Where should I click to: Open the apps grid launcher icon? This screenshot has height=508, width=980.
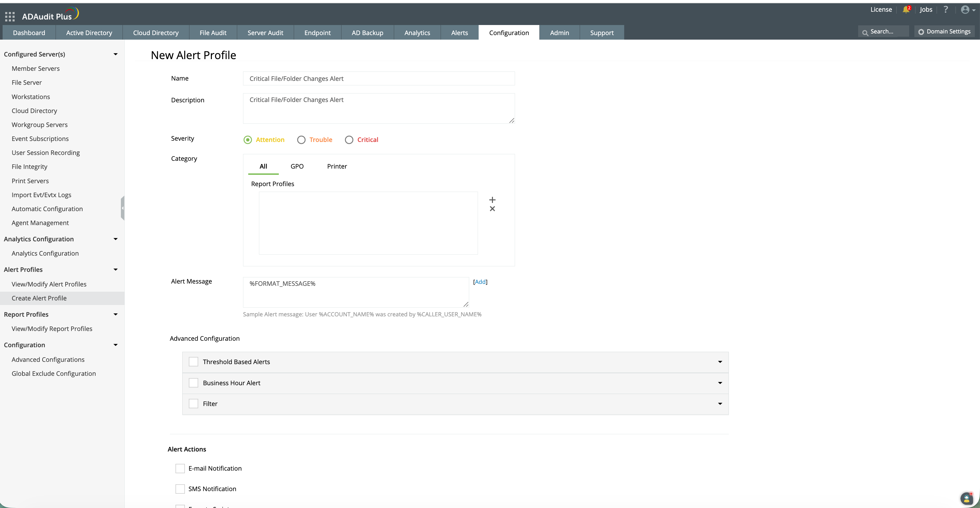(x=10, y=16)
